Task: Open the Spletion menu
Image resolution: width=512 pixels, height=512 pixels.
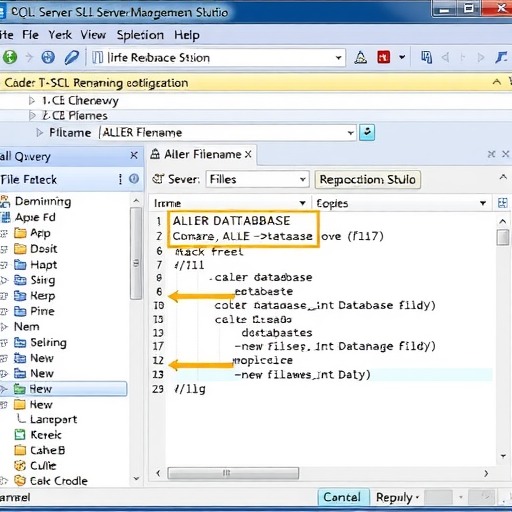Action: (140, 35)
